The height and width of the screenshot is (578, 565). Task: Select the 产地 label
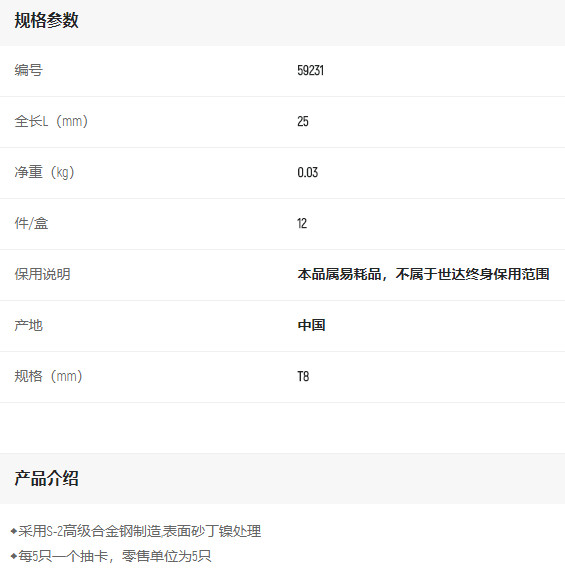click(29, 325)
